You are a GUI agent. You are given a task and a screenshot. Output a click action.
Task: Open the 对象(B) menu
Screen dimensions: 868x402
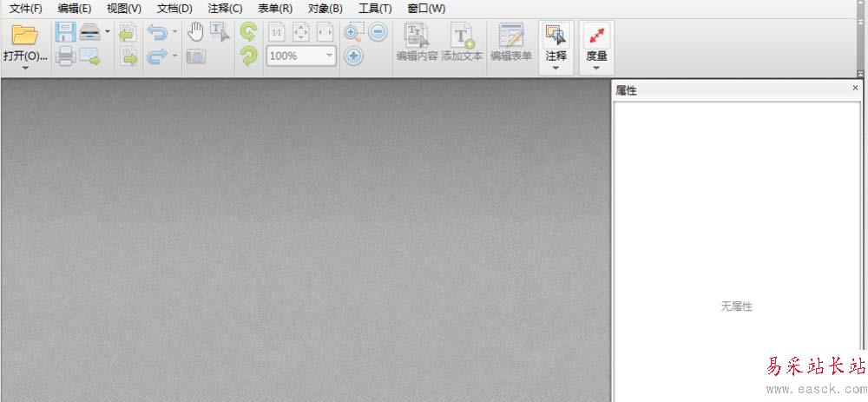(x=325, y=9)
